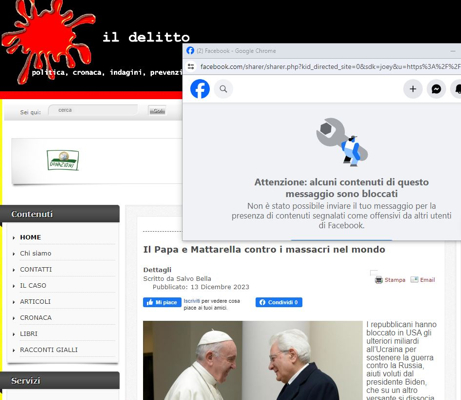Click author text Scritto da Salvo Bella
Viewport: 461px width, 400px height.
pos(177,278)
